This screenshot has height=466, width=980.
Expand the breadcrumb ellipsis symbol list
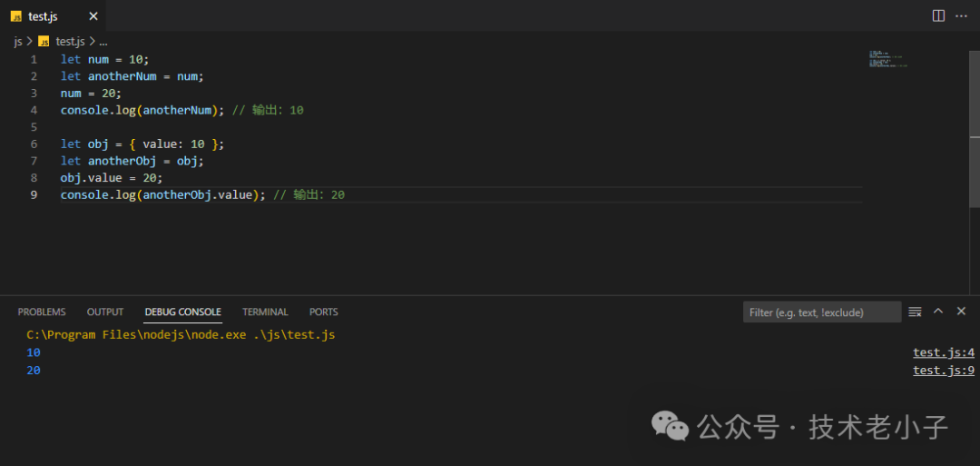(x=103, y=42)
